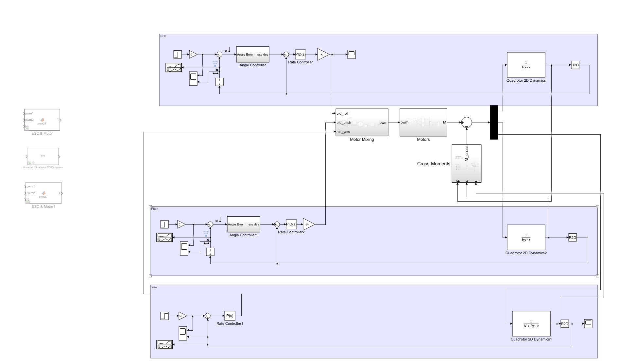Select the Iyy·s Quadrotor 2D Dynamics2 block
This screenshot has width=635, height=364.
[x=526, y=238]
